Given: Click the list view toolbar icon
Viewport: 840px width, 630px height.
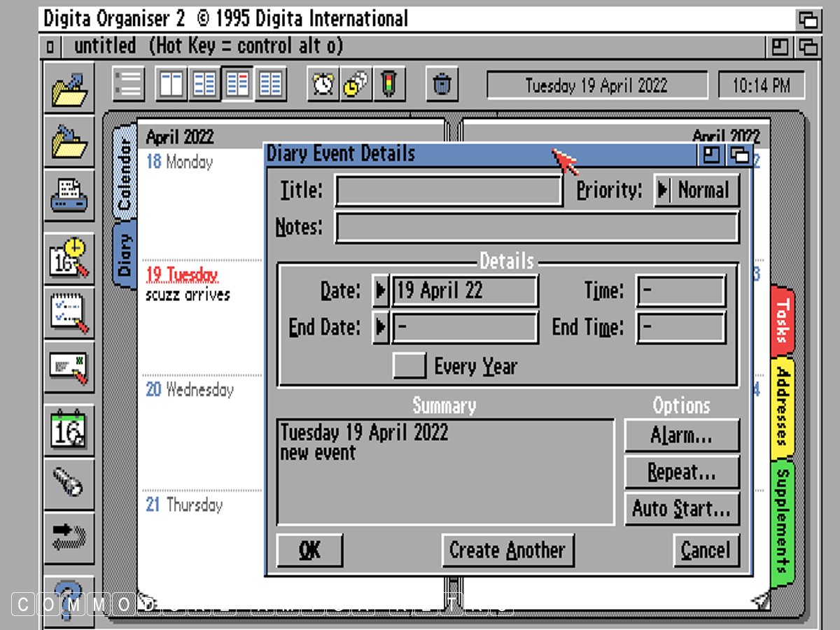Looking at the screenshot, I should [128, 85].
